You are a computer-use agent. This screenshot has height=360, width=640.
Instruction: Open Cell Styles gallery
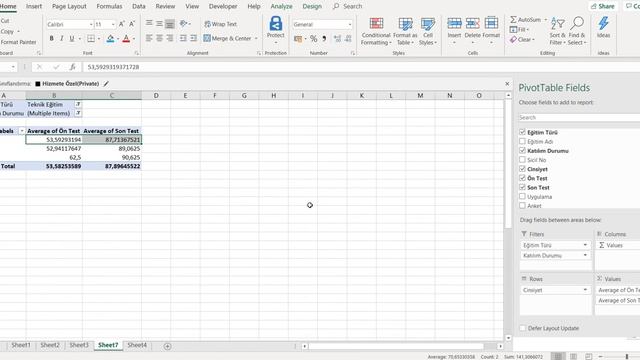[x=428, y=31]
